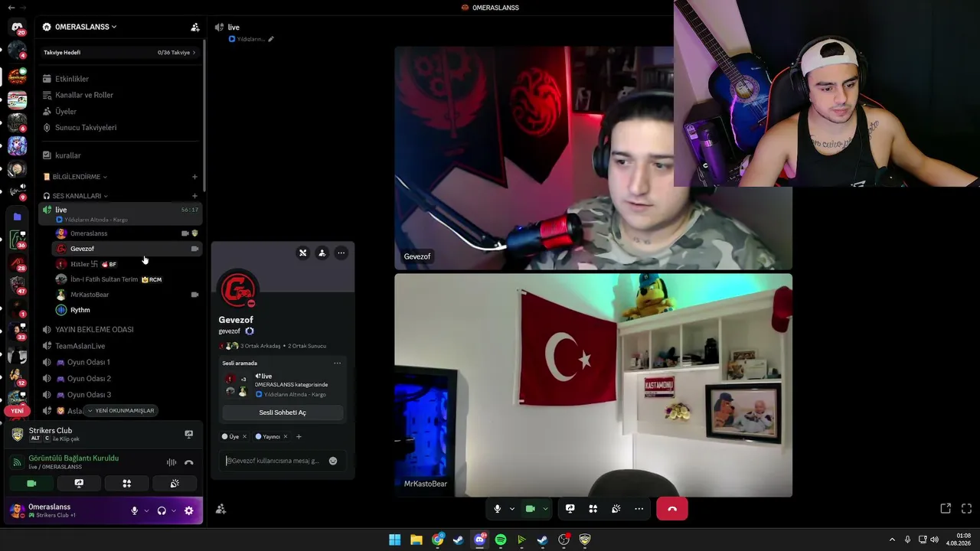980x551 pixels.
Task: Open more call options ellipsis
Action: pyautogui.click(x=639, y=509)
